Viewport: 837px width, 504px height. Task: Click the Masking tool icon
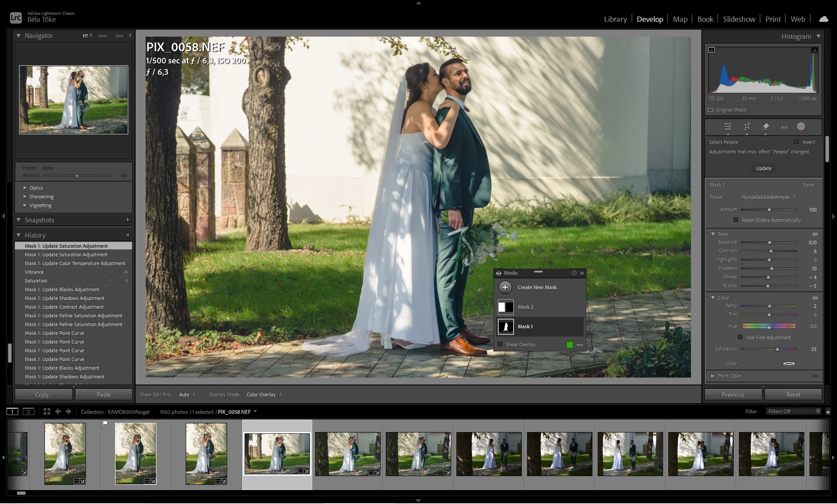[801, 126]
